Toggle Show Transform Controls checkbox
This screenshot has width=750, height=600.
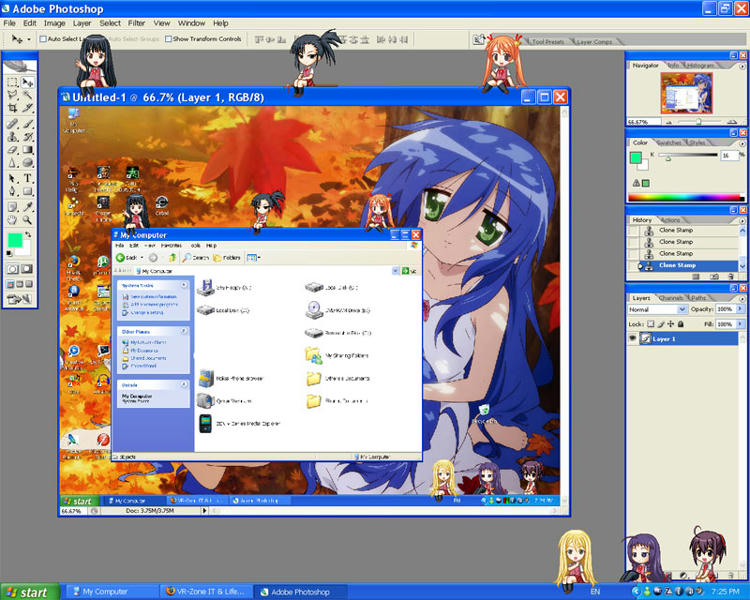coord(168,39)
